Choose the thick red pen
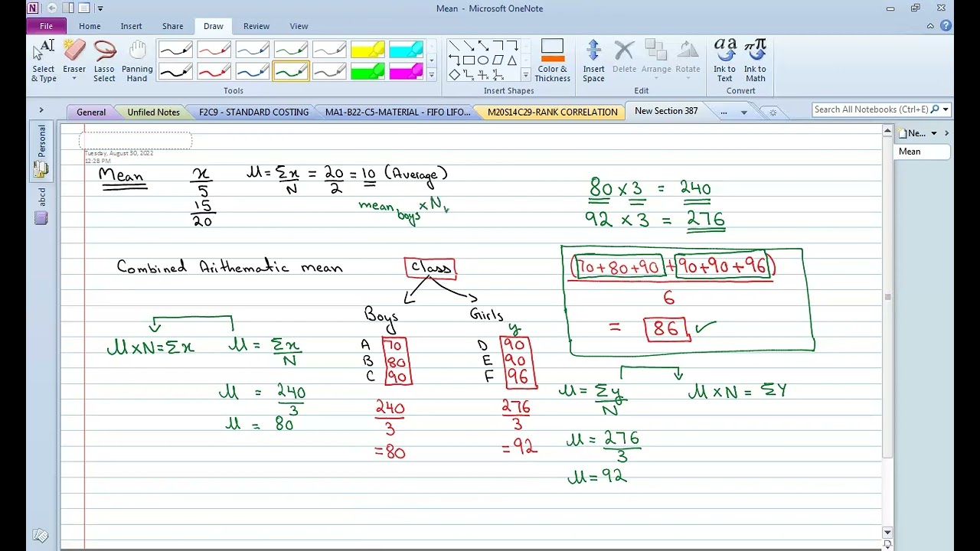The width and height of the screenshot is (980, 551). (x=214, y=71)
